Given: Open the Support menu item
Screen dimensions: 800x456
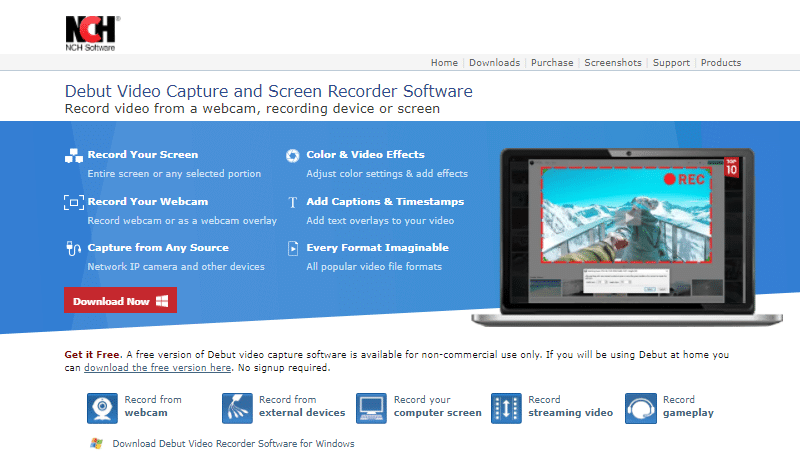Looking at the screenshot, I should point(671,63).
